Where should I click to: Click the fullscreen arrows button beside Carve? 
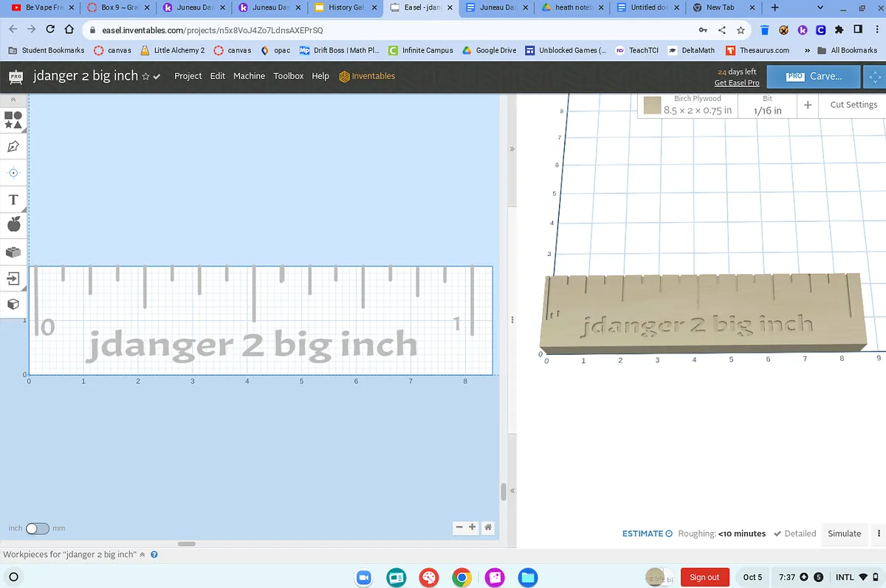[875, 76]
